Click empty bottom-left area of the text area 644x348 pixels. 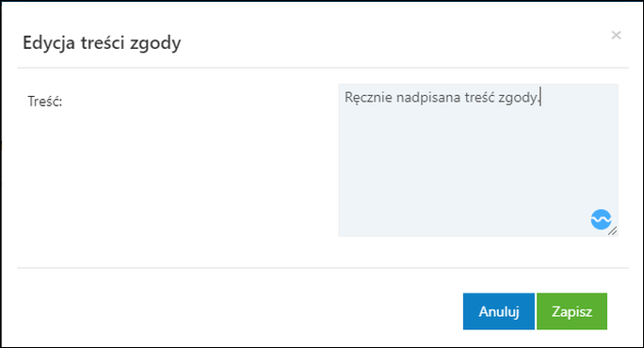pos(370,217)
